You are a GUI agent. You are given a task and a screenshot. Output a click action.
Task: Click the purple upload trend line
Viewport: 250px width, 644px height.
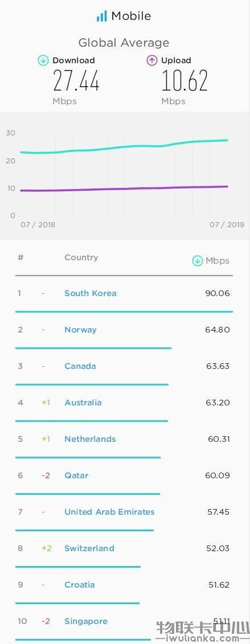point(124,188)
